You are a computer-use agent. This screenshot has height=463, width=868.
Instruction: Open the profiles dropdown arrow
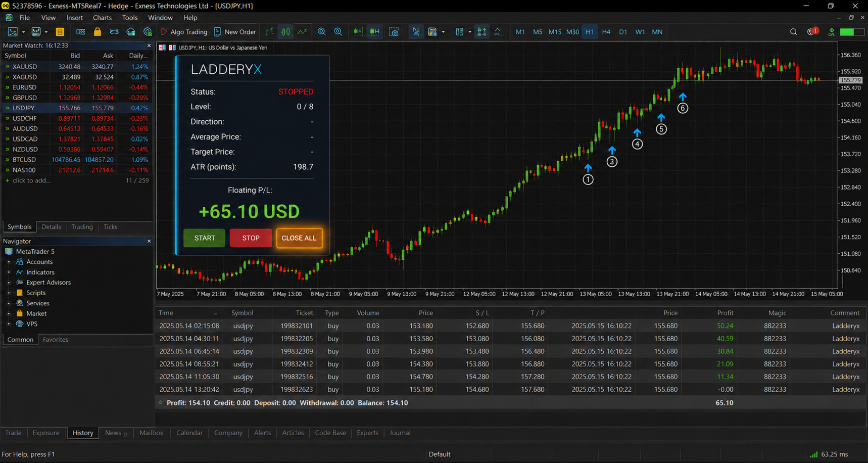coord(46,32)
